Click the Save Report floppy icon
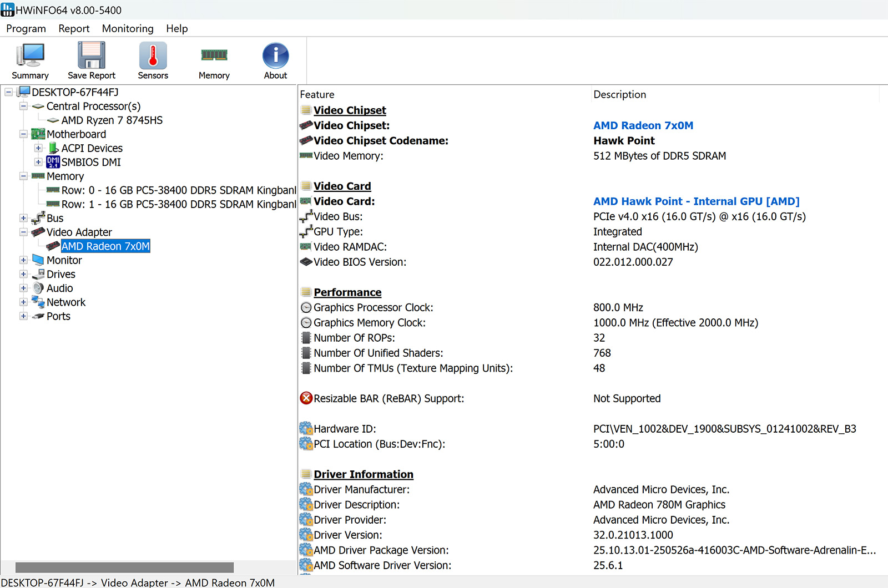Screen dimensions: 888x588 pyautogui.click(x=92, y=55)
